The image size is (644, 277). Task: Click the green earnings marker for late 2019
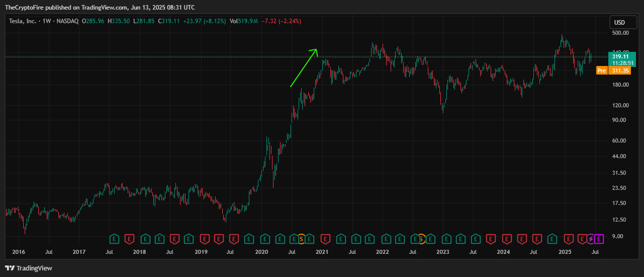(x=249, y=239)
